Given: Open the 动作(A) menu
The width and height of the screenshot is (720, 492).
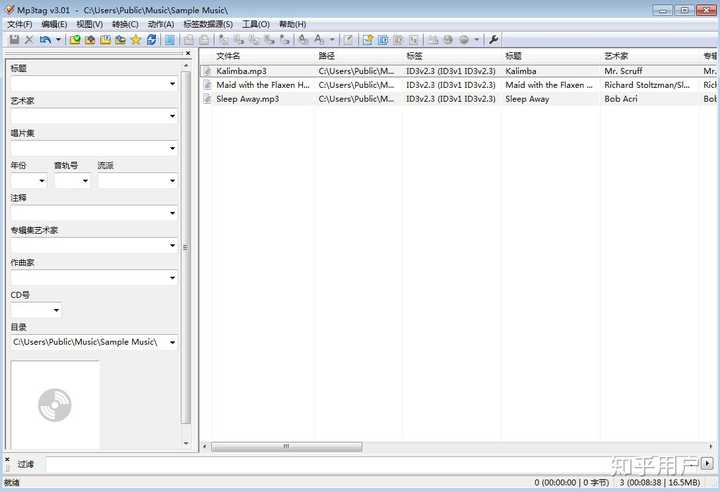Looking at the screenshot, I should 161,24.
